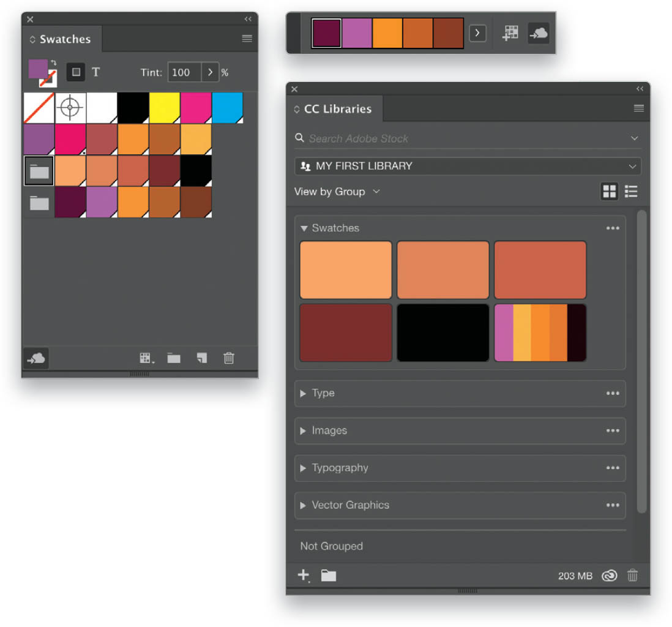Click the fill/stroke color proxy in Swatches
The image size is (672, 627).
pyautogui.click(x=42, y=73)
